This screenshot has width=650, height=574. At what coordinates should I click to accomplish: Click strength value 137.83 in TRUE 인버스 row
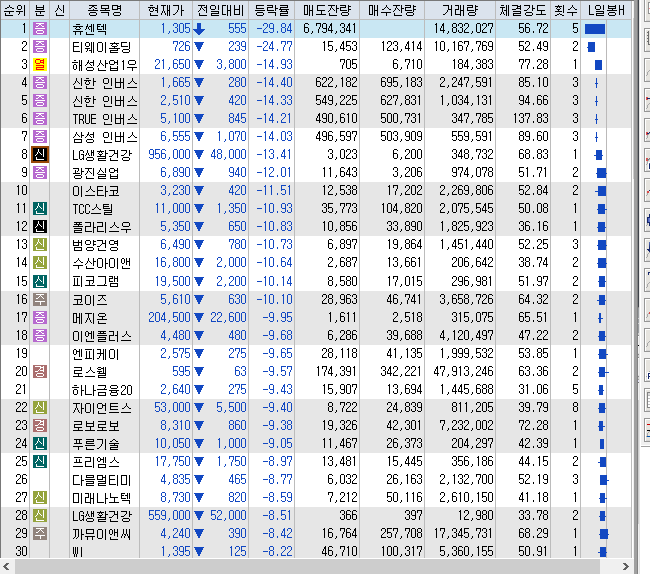[530, 119]
